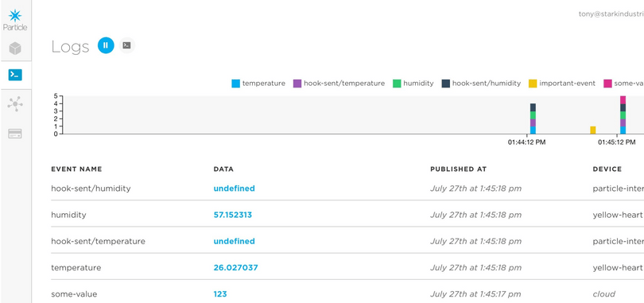Click the gray CLI terminal button beside Logs

coord(127,45)
